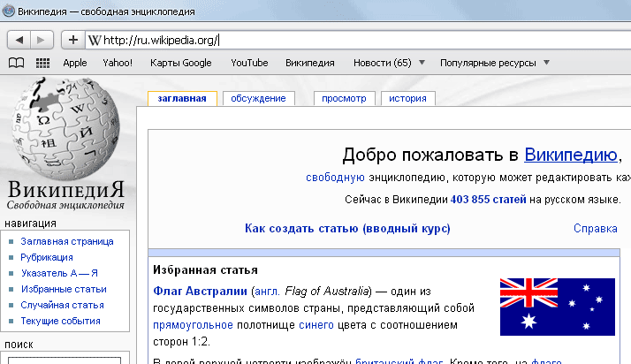Viewport: 631px width, 364px height.
Task: Switch to the обсуждение tab
Action: point(258,99)
